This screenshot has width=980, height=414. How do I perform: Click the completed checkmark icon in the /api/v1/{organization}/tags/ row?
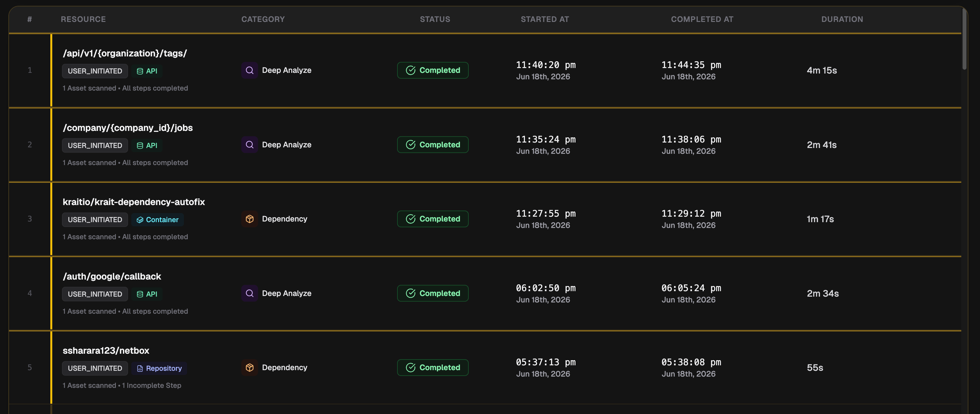(x=411, y=70)
